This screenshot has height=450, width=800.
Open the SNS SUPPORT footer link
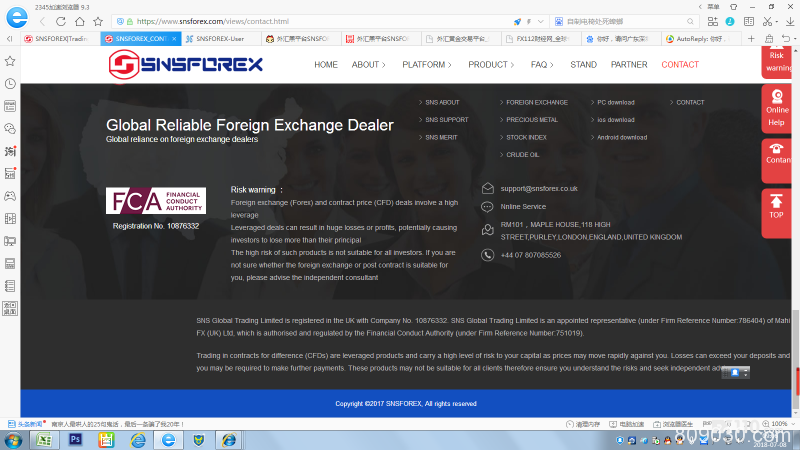pos(447,120)
